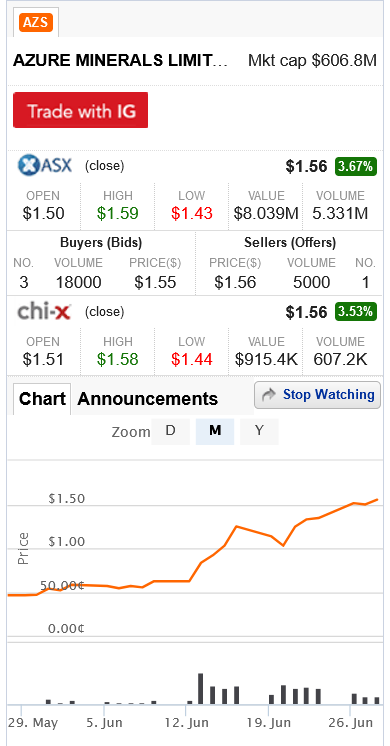Click the Azure Minerals Limited company name
390x746 pixels.
click(120, 60)
